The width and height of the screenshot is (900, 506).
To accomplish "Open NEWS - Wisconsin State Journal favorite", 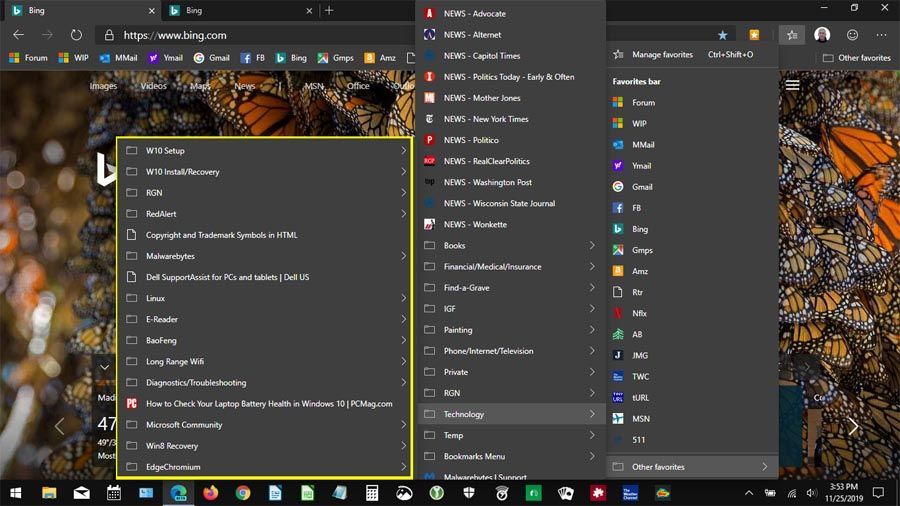I will (511, 204).
